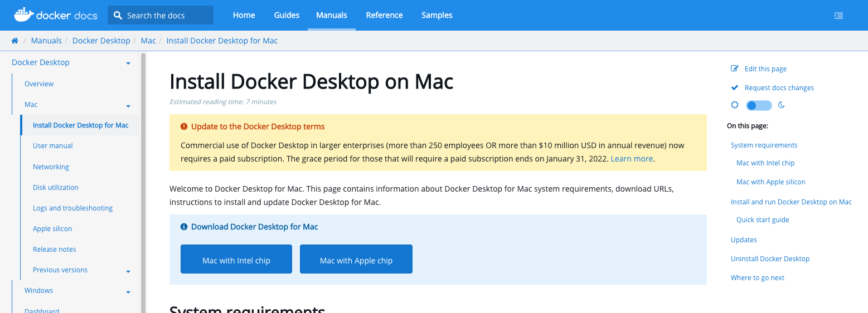
Task: Click the warning icon beside Update terms
Action: 184,126
